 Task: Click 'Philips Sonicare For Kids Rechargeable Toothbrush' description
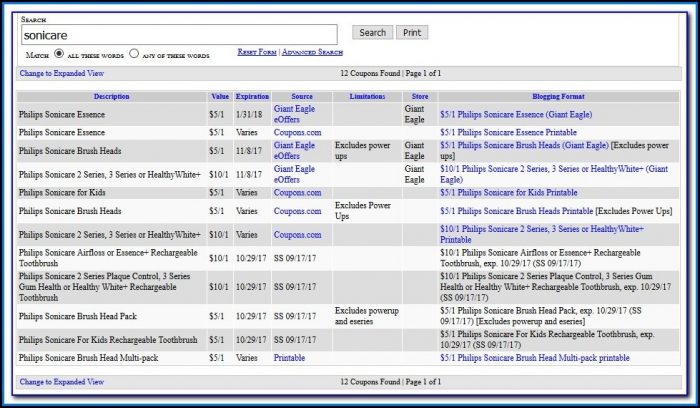(108, 340)
